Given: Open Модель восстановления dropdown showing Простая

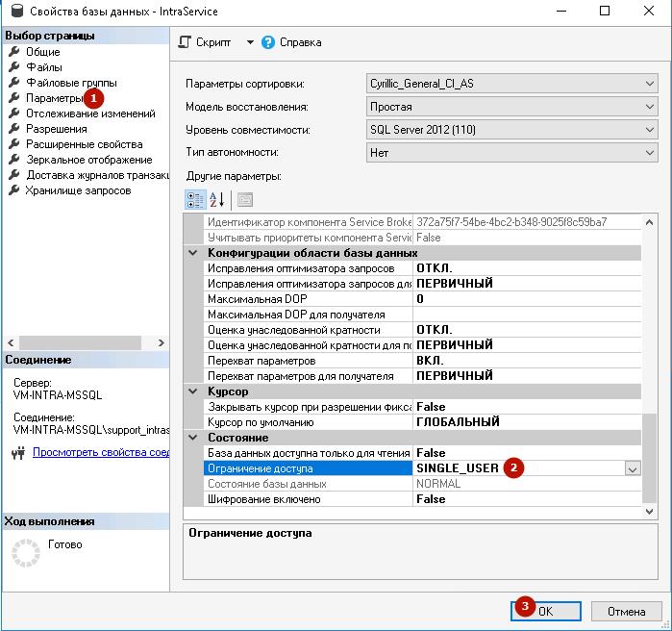Looking at the screenshot, I should coord(512,107).
